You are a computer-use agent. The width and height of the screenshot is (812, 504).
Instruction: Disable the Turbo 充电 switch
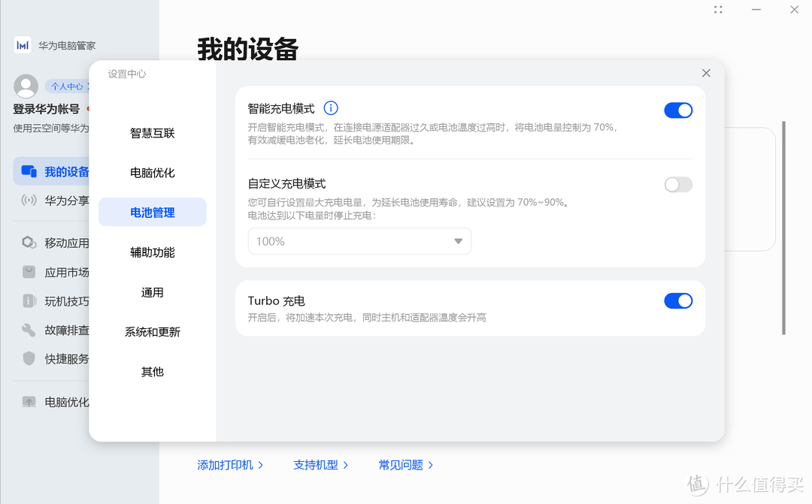(x=678, y=300)
